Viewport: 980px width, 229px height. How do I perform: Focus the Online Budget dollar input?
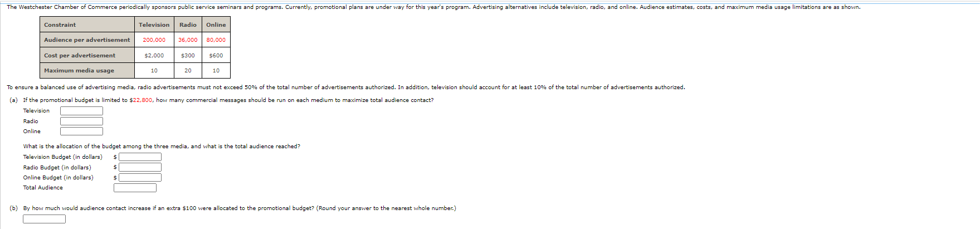click(x=140, y=178)
